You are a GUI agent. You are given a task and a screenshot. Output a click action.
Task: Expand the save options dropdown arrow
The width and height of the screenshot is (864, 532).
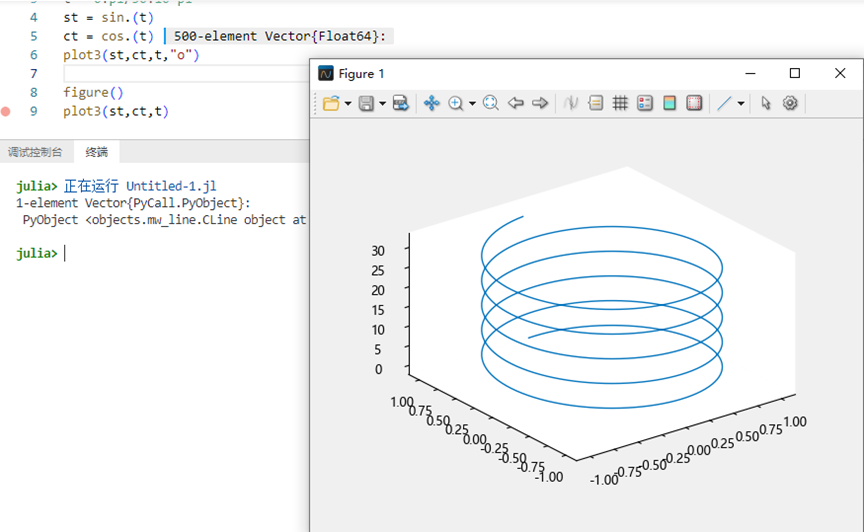coord(382,104)
